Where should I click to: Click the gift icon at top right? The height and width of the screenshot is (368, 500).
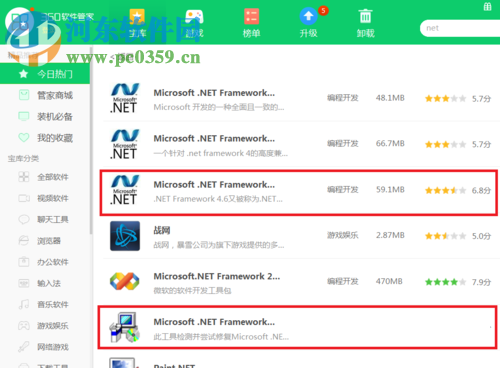coord(487,7)
